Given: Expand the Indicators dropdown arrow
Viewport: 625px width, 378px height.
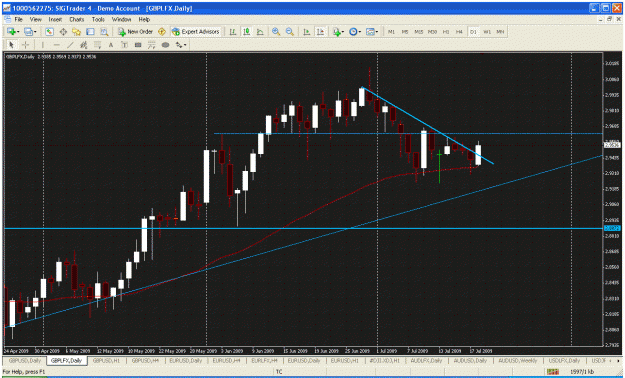Looking at the screenshot, I should (343, 32).
